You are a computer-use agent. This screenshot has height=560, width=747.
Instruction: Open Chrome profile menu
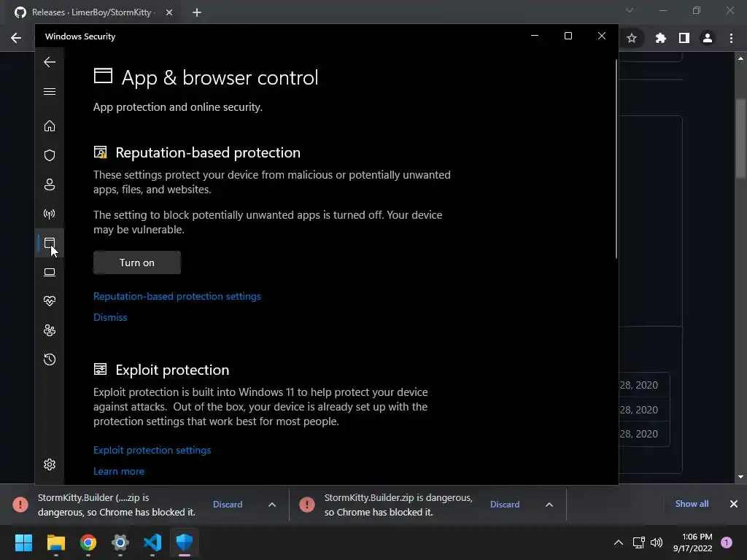pos(708,38)
